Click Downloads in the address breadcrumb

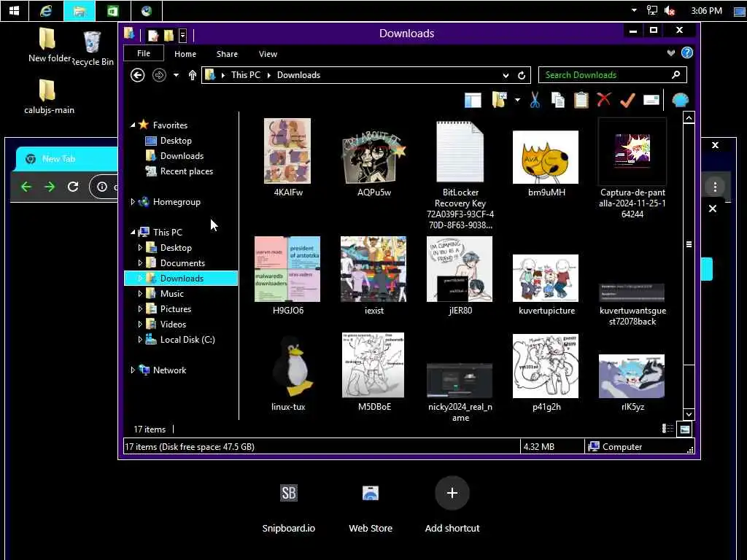[298, 75]
